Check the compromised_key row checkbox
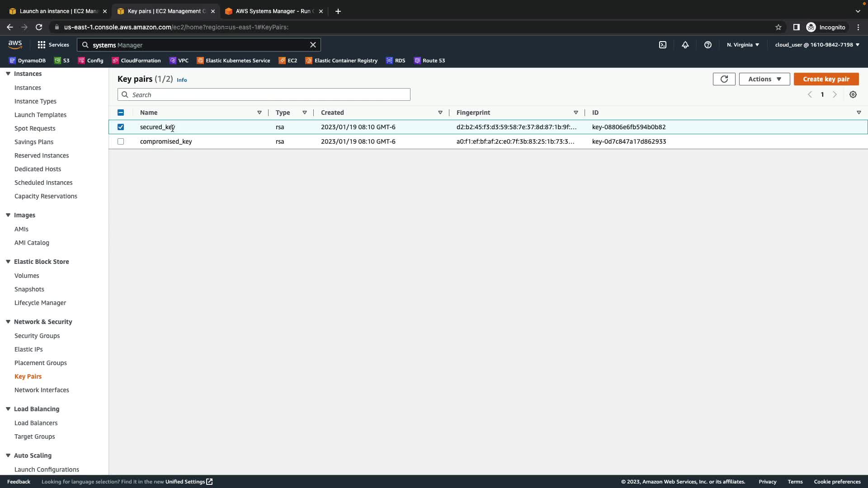 pos(121,141)
